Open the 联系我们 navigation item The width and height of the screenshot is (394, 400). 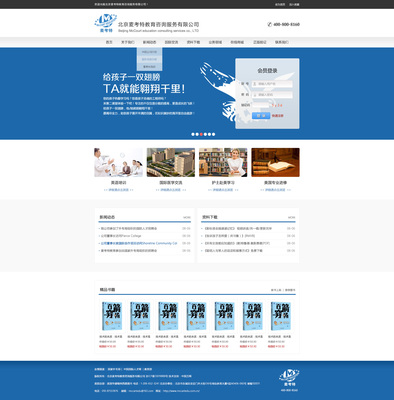282,42
